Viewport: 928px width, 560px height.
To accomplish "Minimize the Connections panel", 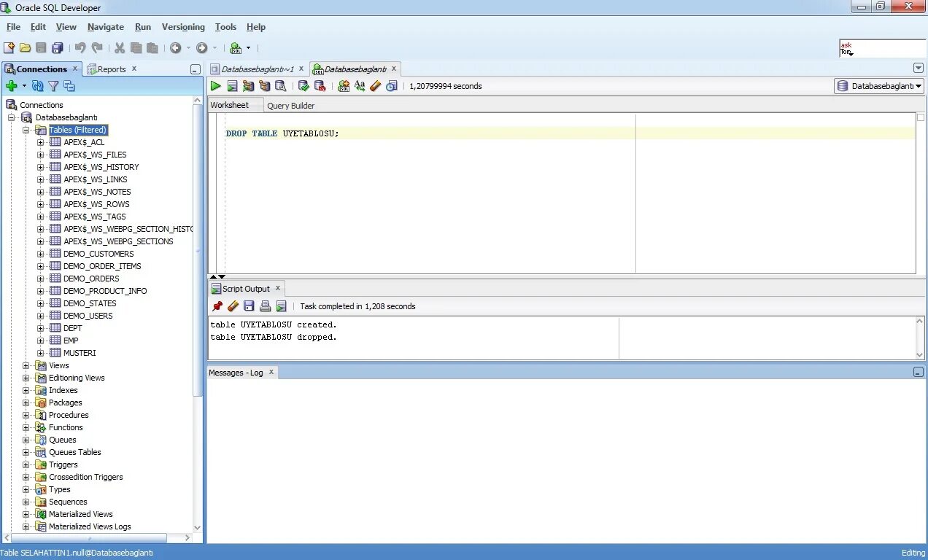I will [x=195, y=69].
